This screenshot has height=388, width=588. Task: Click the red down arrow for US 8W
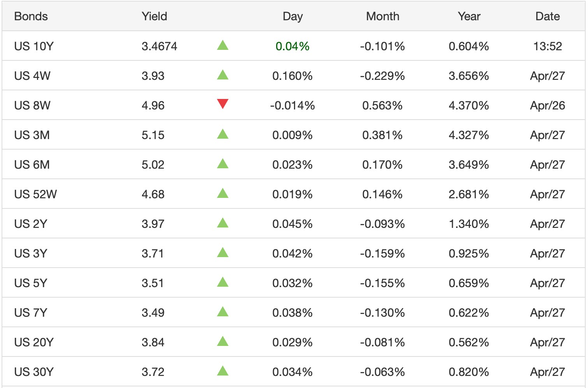[222, 104]
